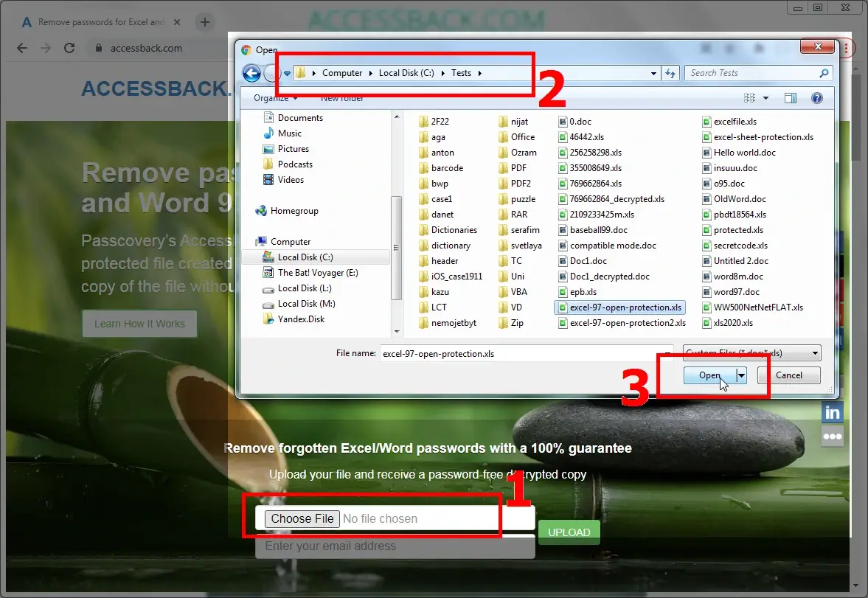The width and height of the screenshot is (868, 598).
Task: Select the VBA folder
Action: (513, 292)
